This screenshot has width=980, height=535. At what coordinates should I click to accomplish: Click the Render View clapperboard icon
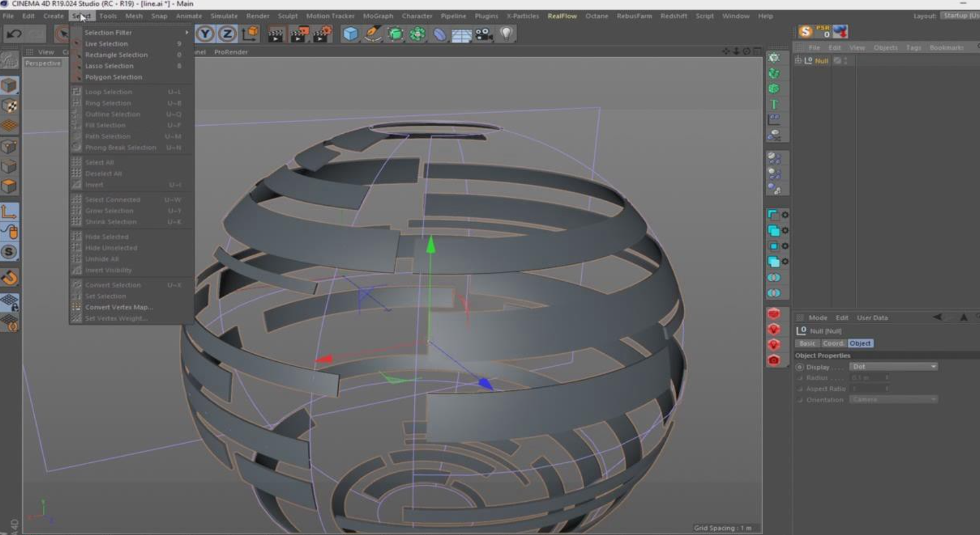(276, 35)
